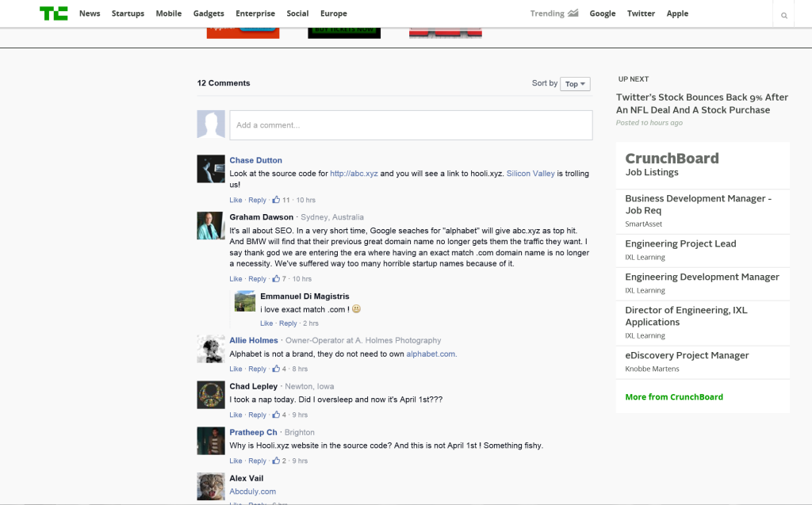Go to the Gadgets section
Screen dimensions: 812x505
(x=209, y=13)
